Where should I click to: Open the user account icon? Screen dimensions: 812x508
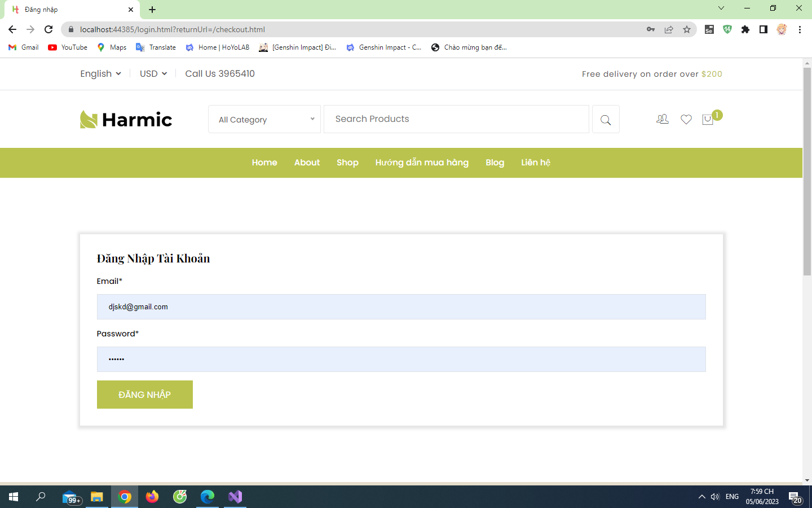[662, 119]
